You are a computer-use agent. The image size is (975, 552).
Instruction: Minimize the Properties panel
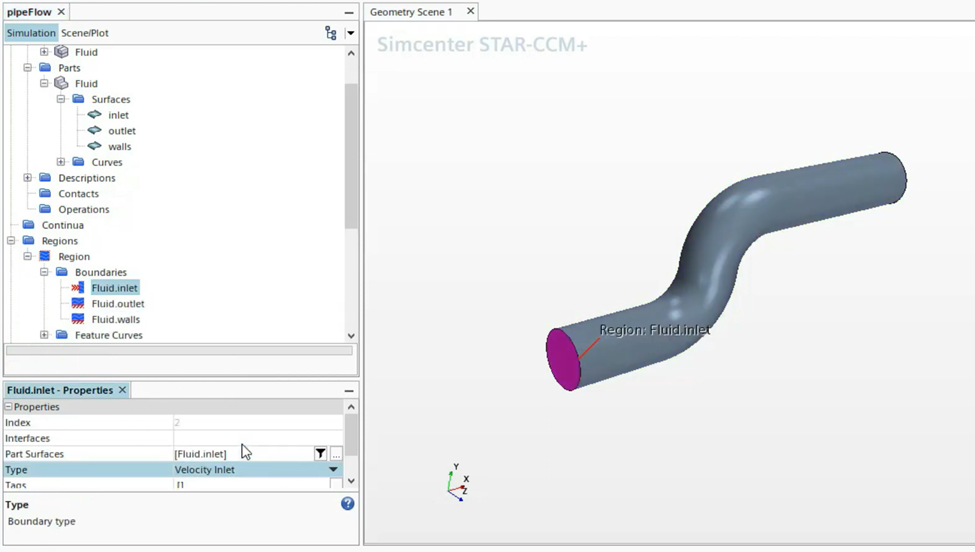click(349, 390)
